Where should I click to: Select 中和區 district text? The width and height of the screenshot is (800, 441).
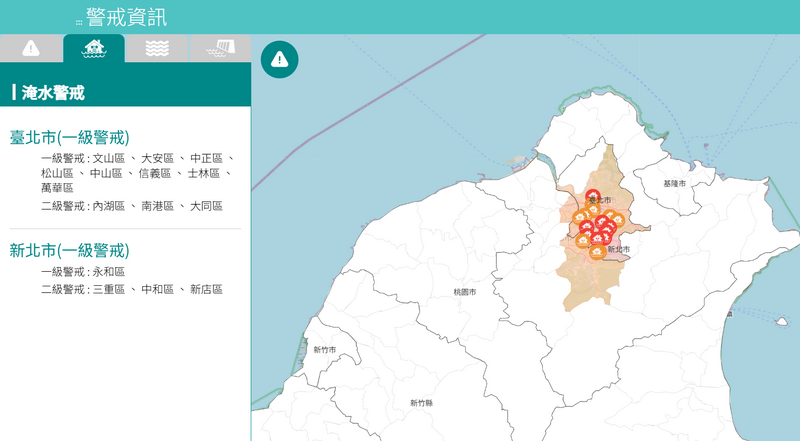[158, 289]
